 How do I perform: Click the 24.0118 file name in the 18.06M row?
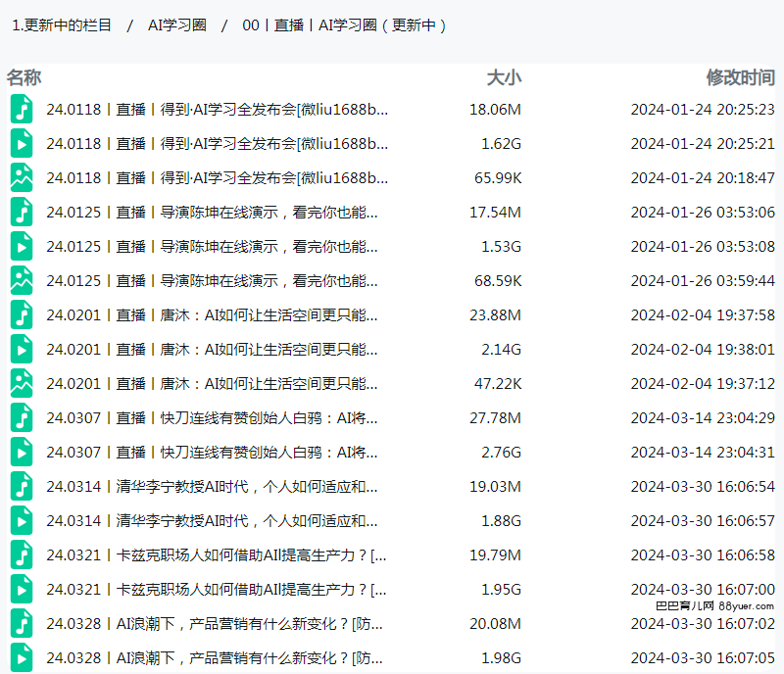click(x=217, y=109)
